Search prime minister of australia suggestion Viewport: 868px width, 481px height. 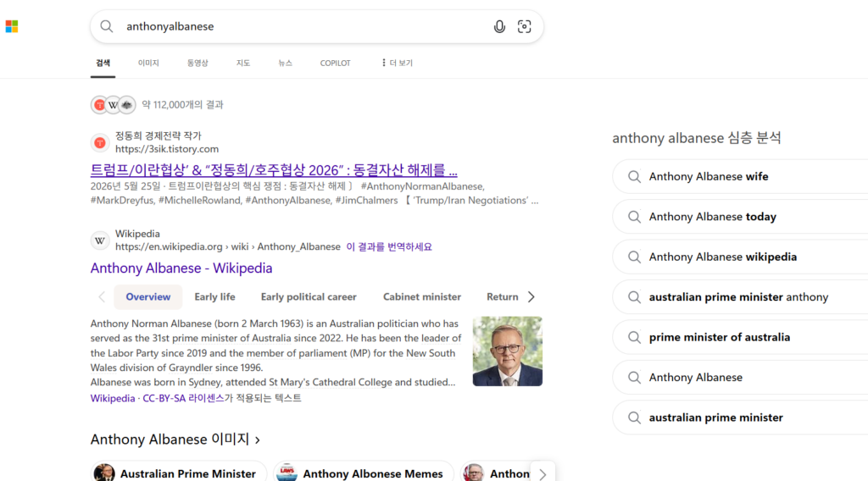740,337
